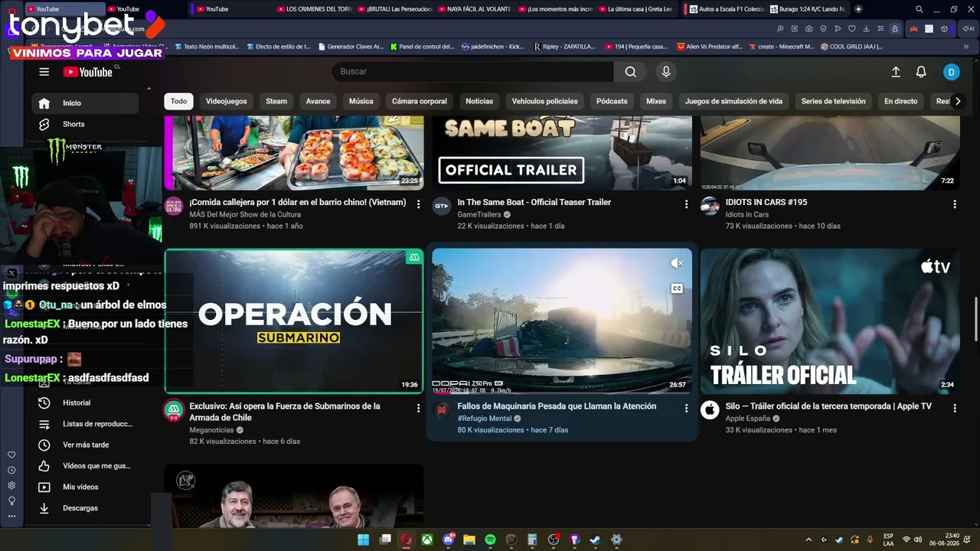Open Ver más tarde in sidebar
The image size is (980, 551).
point(86,445)
